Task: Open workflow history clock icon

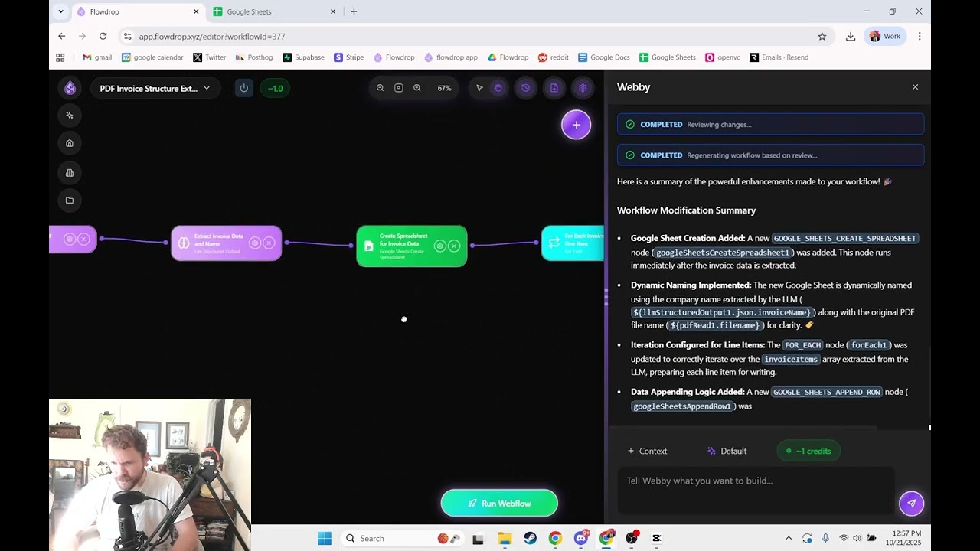Action: point(525,88)
